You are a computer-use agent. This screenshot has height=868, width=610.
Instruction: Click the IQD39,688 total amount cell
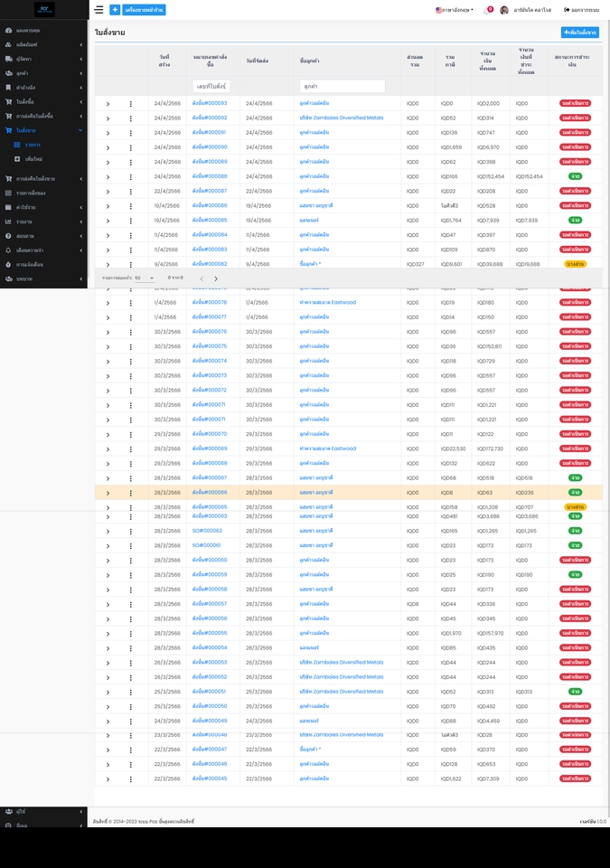[x=490, y=265]
